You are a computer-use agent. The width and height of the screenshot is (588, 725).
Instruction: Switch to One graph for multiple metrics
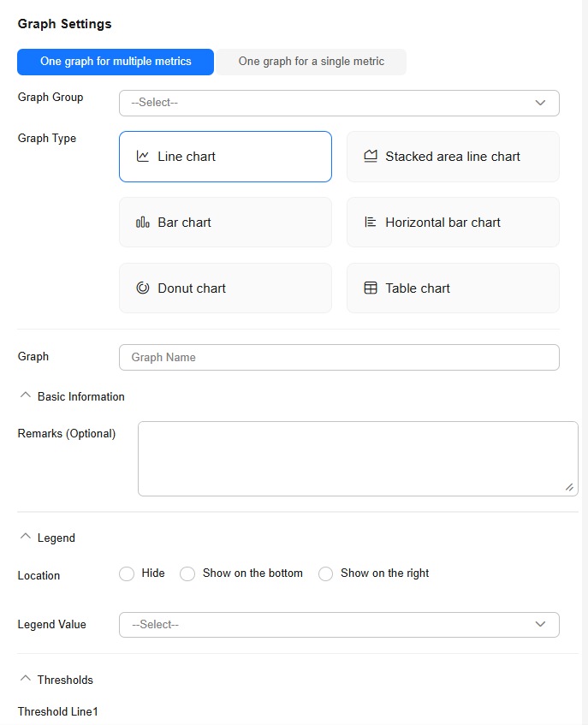(x=116, y=62)
